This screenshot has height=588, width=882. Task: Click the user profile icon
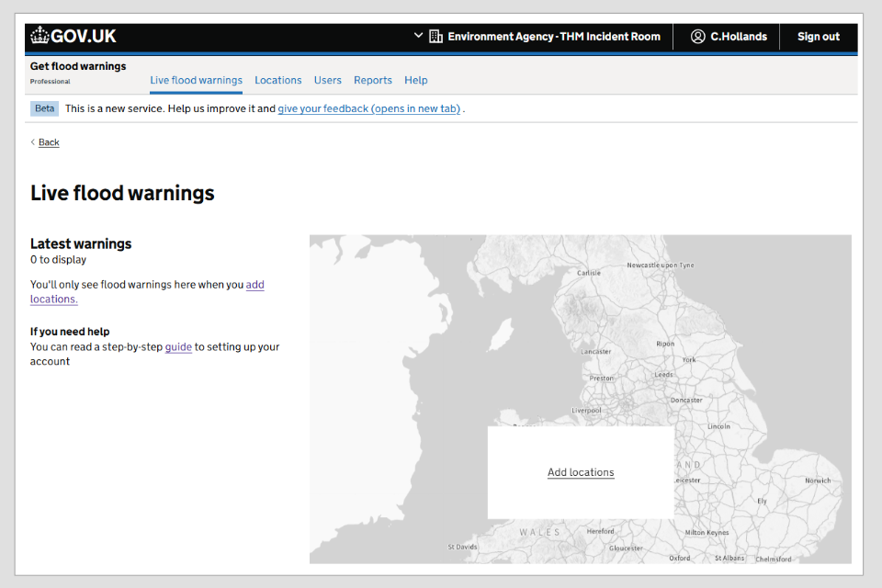click(698, 37)
